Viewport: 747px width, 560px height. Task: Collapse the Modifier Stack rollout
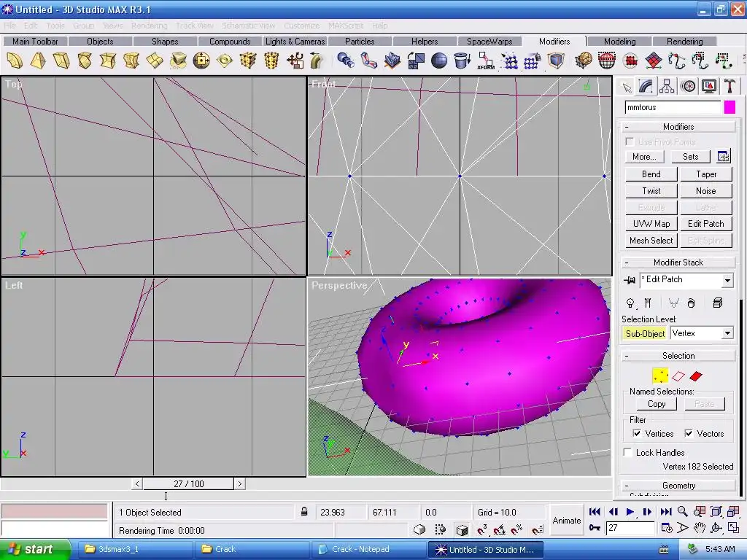click(678, 262)
